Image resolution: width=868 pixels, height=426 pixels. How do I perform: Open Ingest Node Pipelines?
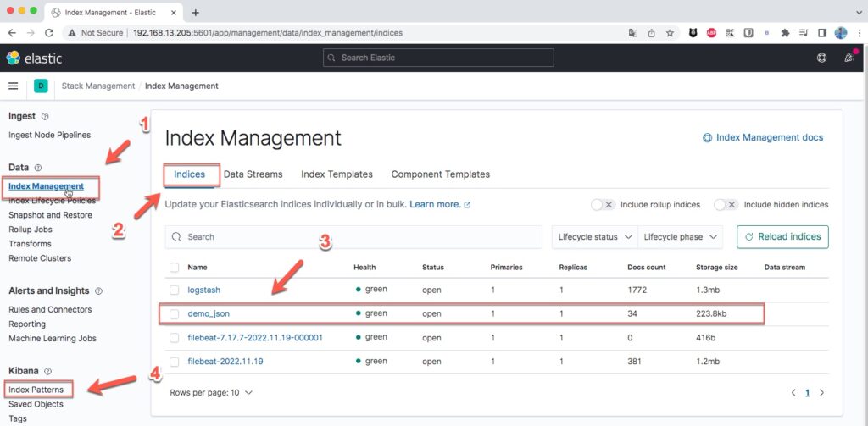coord(50,135)
